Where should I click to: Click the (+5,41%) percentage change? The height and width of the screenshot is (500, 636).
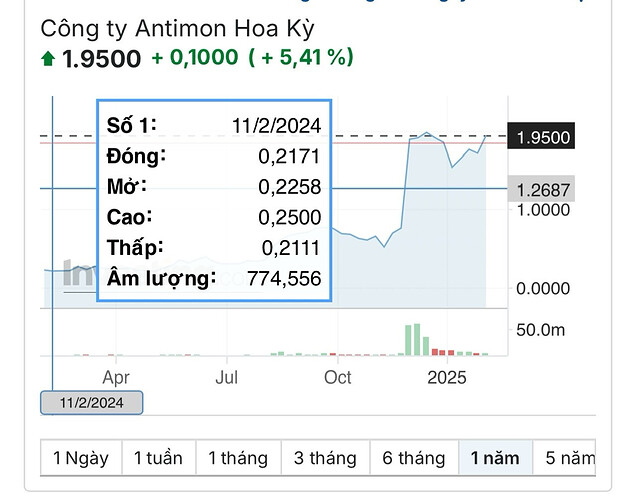(301, 58)
